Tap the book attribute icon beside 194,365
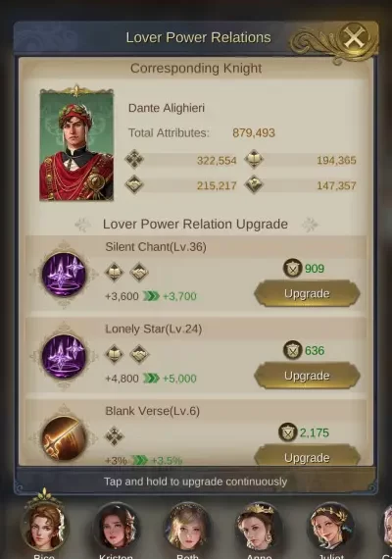Image resolution: width=392 pixels, height=559 pixels. pyautogui.click(x=254, y=159)
